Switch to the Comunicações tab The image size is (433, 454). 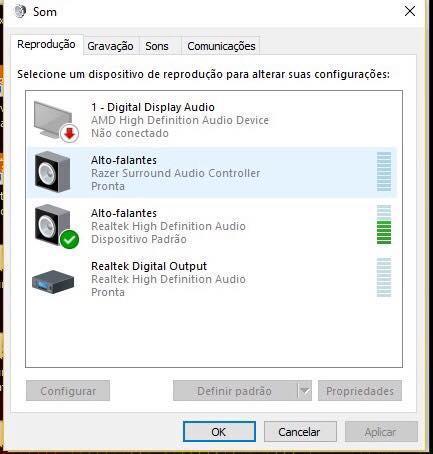221,46
